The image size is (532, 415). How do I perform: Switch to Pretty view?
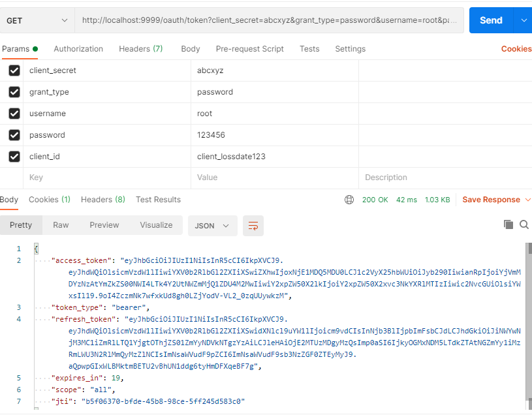[x=21, y=225]
